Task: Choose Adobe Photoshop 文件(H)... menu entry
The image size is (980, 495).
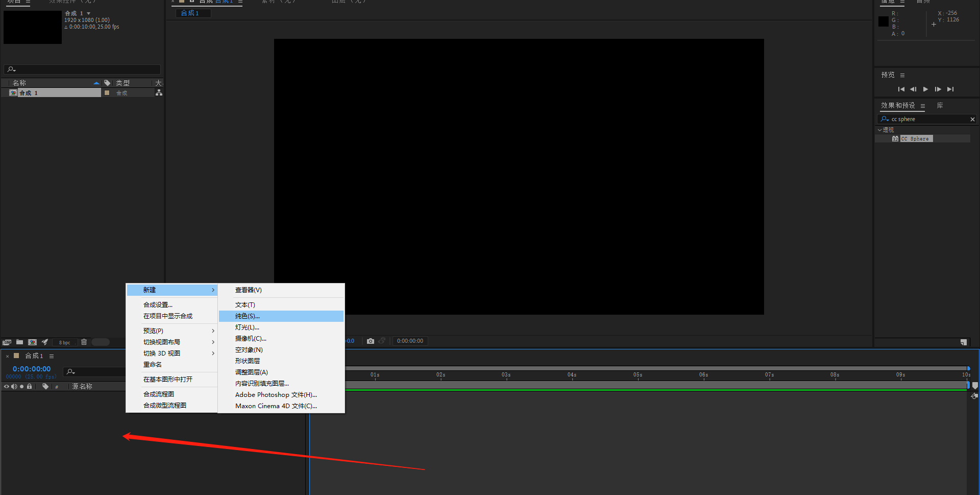Action: [x=281, y=395]
